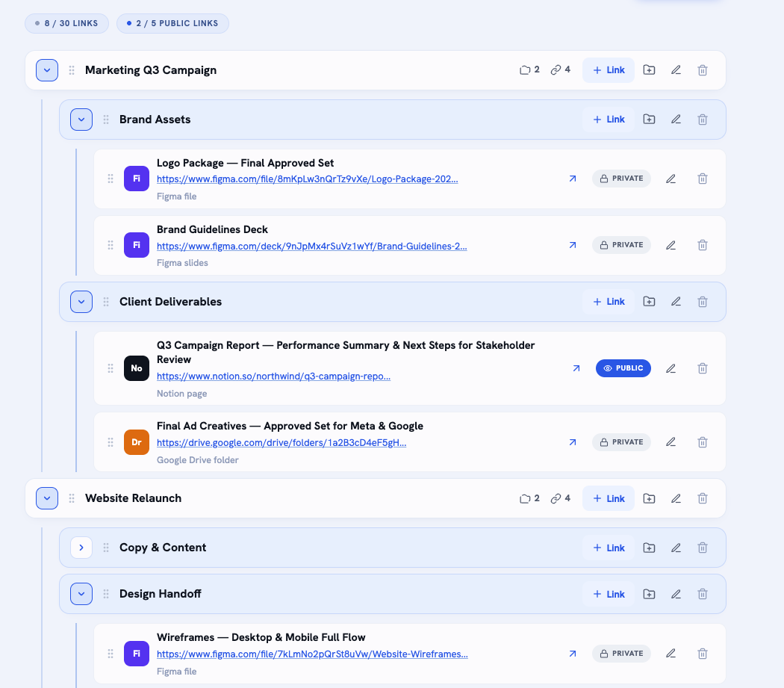This screenshot has height=688, width=784.
Task: Open Q3 Campaign Report external arrow
Action: (x=576, y=368)
